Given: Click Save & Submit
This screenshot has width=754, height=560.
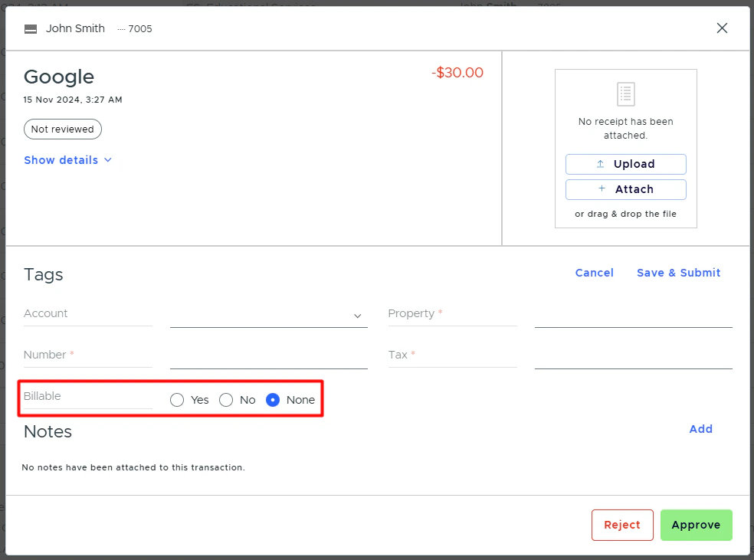Looking at the screenshot, I should pyautogui.click(x=678, y=273).
